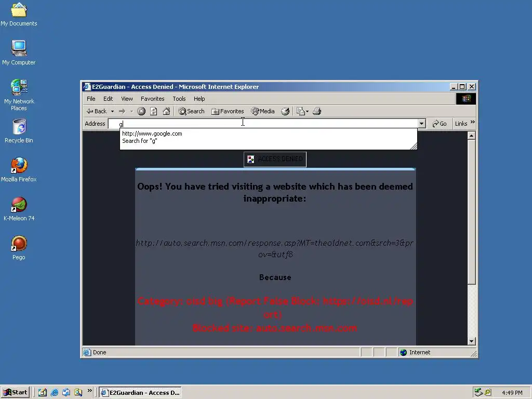This screenshot has height=399, width=532.
Task: Activate E2Guardian taskbar button
Action: click(x=140, y=393)
